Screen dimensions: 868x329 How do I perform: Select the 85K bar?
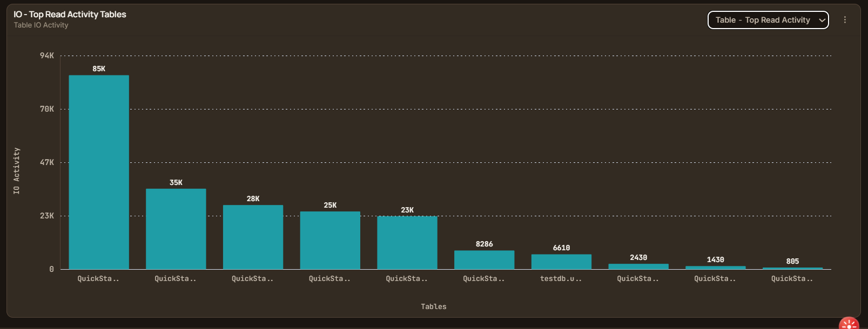[x=99, y=172]
